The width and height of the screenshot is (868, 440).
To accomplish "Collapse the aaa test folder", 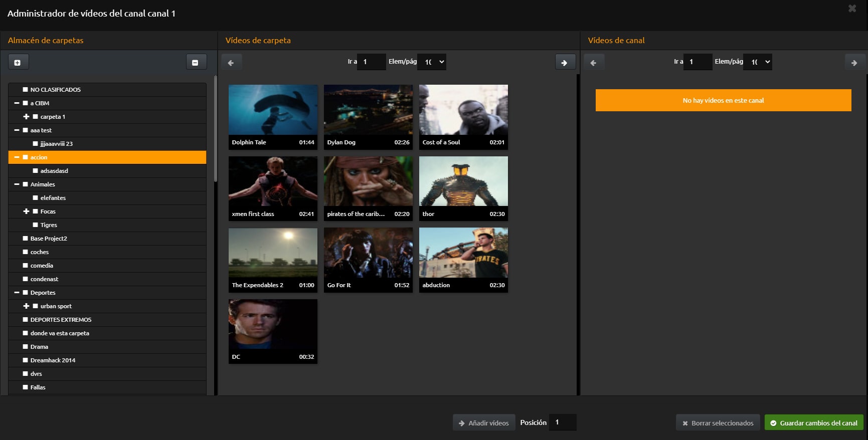I will 17,130.
